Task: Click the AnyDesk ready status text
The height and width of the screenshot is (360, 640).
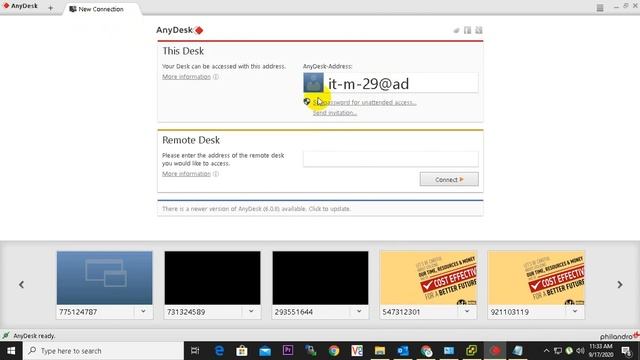Action: pyautogui.click(x=34, y=336)
